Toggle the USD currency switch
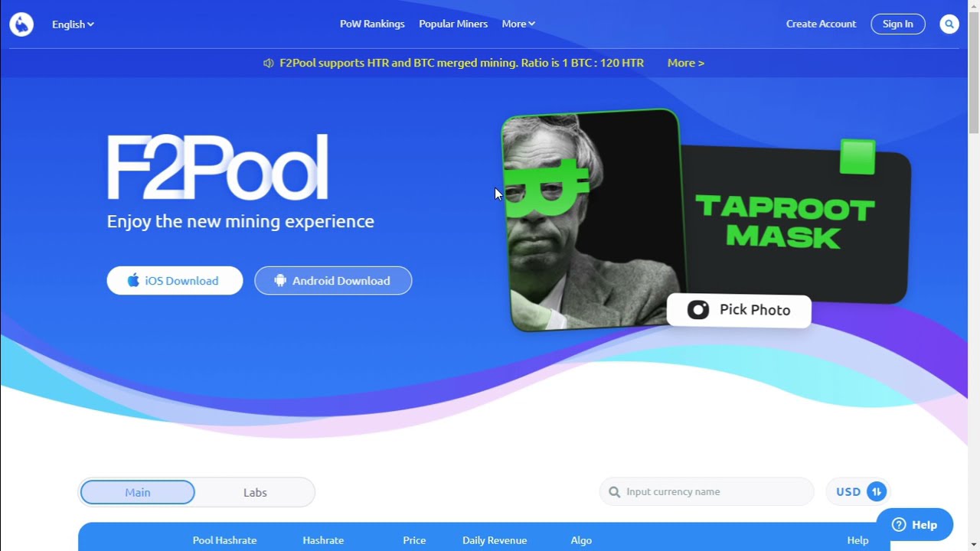 858,492
